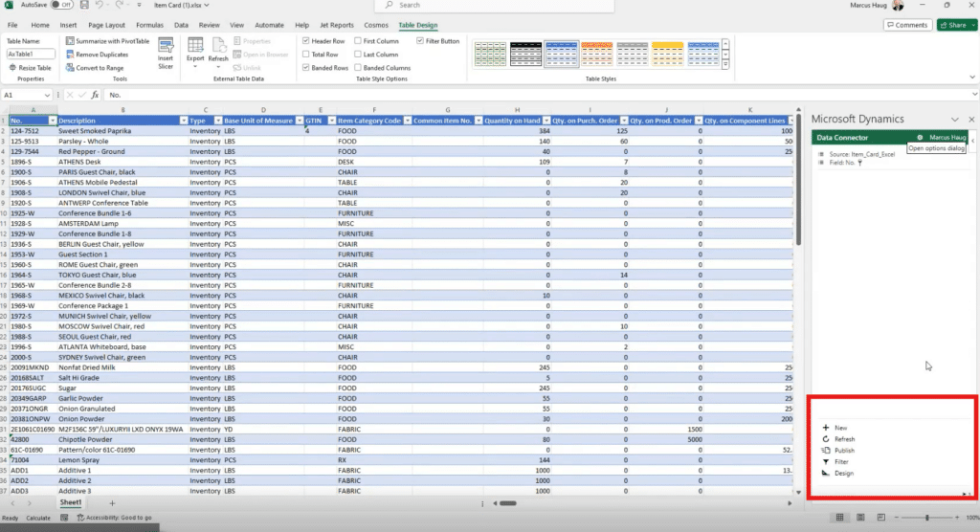Click the Redo arrow icon
This screenshot has height=532, width=980.
click(x=119, y=5)
